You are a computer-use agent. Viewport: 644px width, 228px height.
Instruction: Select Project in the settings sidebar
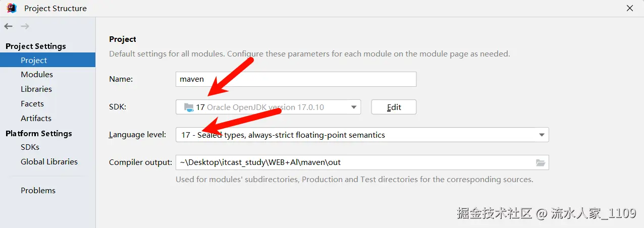[x=34, y=60]
